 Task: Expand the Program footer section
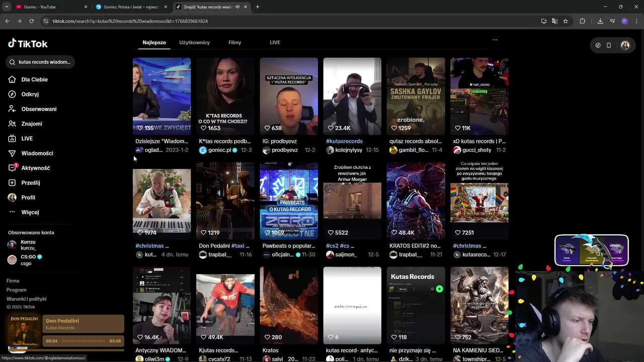pyautogui.click(x=17, y=290)
